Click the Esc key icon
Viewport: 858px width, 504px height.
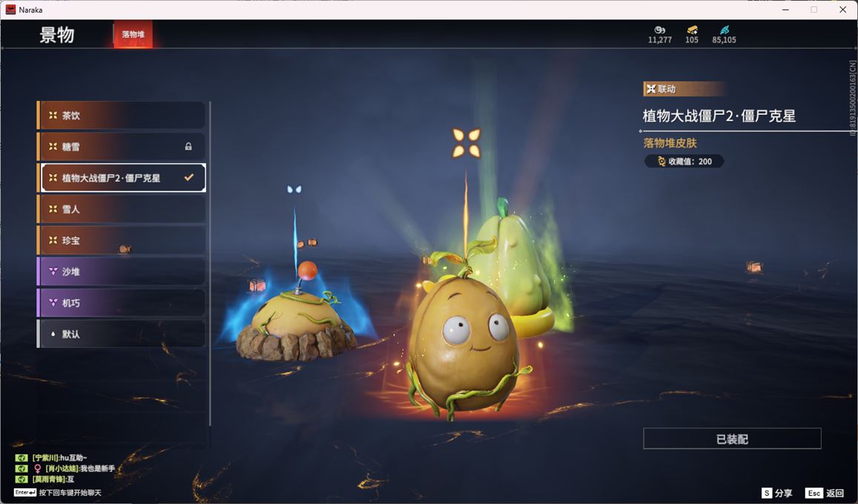pyautogui.click(x=814, y=493)
